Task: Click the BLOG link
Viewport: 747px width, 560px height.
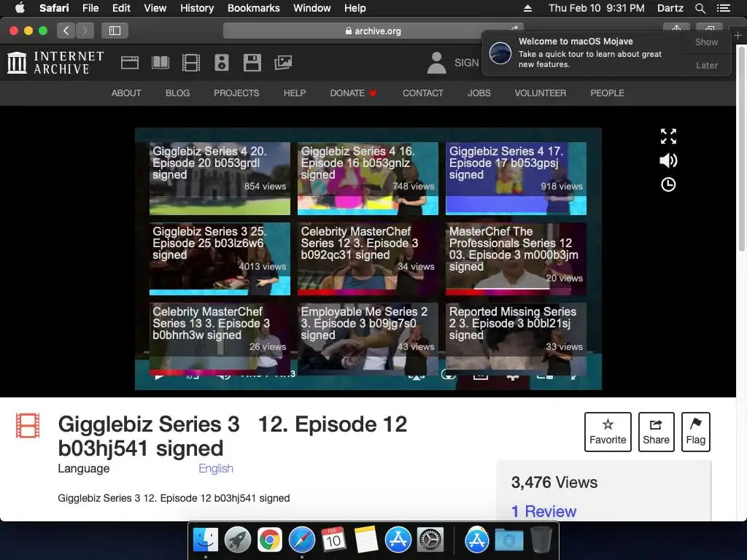Action: 177,93
